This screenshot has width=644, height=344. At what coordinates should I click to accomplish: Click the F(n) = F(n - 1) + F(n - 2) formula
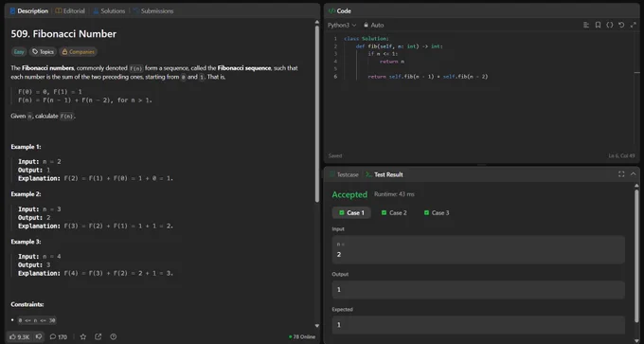[x=85, y=100]
